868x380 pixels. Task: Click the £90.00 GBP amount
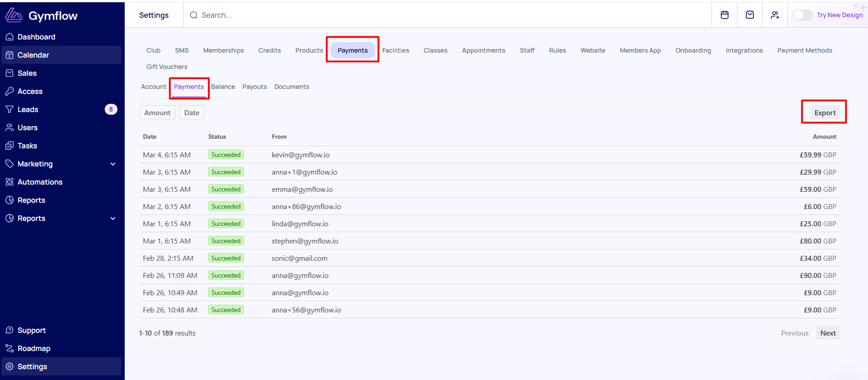(x=818, y=275)
